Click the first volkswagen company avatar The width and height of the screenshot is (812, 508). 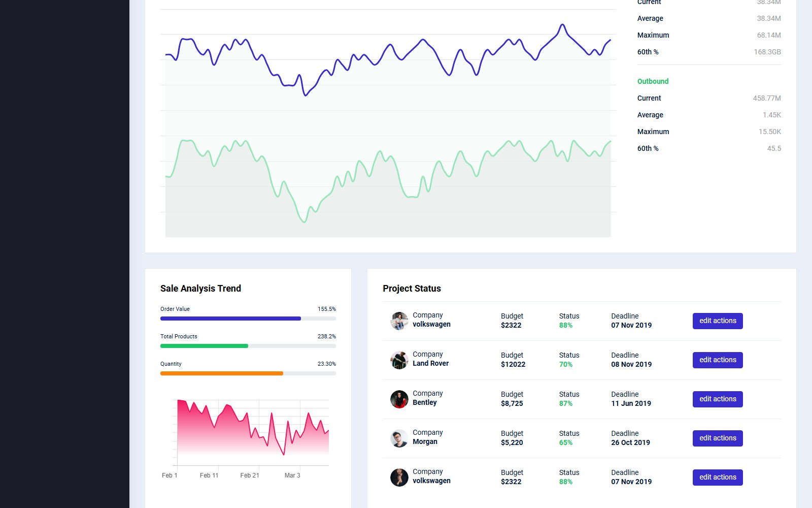pyautogui.click(x=399, y=321)
